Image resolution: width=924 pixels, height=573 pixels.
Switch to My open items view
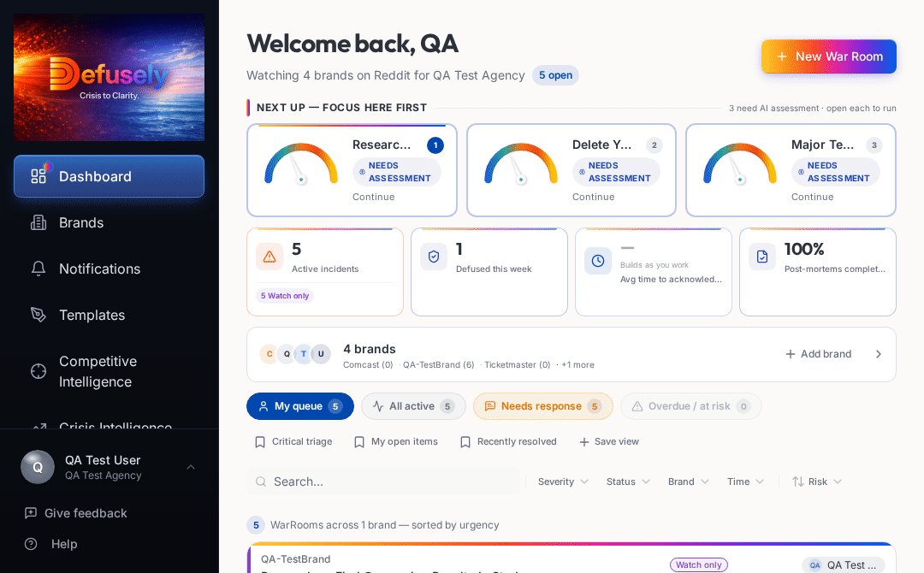pos(395,441)
